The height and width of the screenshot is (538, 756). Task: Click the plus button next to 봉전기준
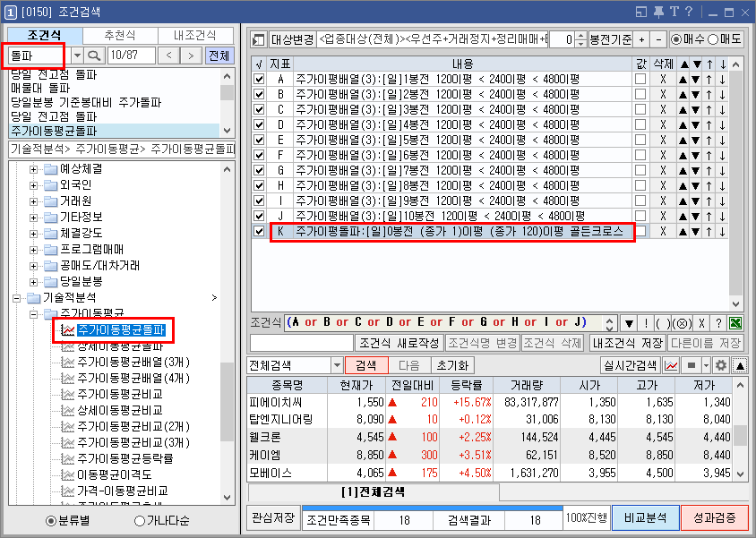(x=641, y=39)
